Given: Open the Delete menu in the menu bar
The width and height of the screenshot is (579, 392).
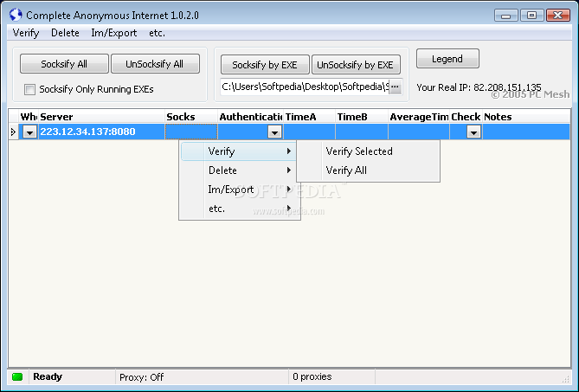Looking at the screenshot, I should click(x=65, y=33).
